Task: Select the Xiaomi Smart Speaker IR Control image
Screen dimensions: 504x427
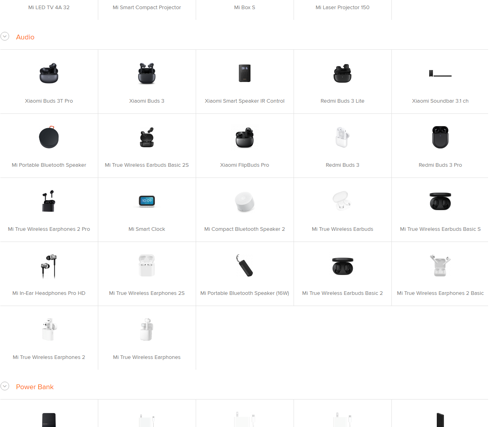Action: coord(245,74)
